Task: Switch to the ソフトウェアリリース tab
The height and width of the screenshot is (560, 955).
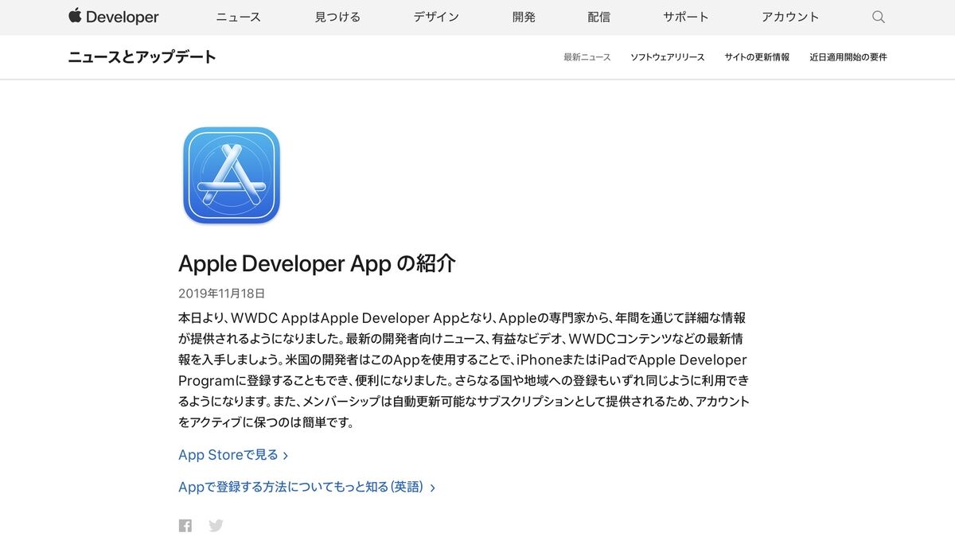Action: tap(667, 57)
